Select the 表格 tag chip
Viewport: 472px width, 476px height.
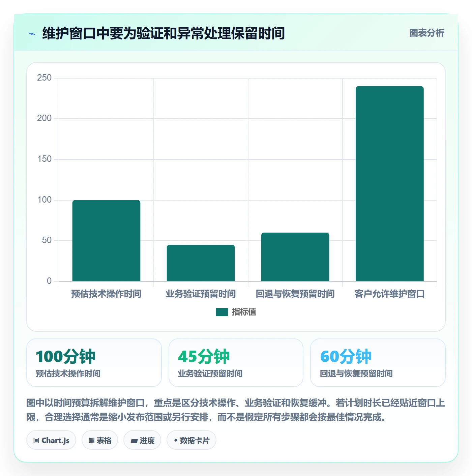tap(100, 440)
